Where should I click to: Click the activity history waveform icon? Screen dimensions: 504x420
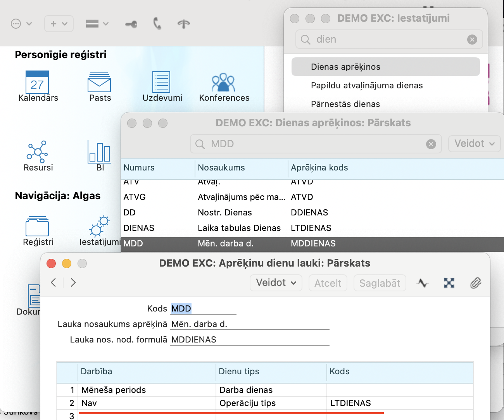(x=422, y=283)
